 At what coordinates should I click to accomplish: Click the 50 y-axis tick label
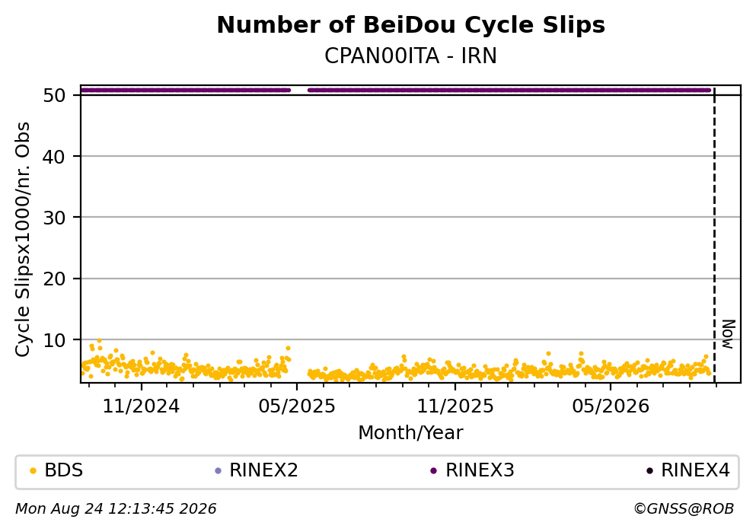point(54,95)
